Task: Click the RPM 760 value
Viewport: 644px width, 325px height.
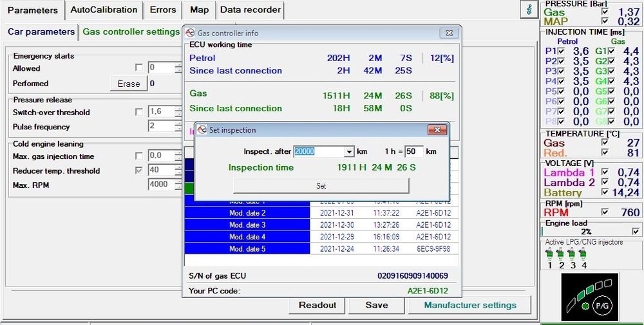Action: click(x=630, y=212)
